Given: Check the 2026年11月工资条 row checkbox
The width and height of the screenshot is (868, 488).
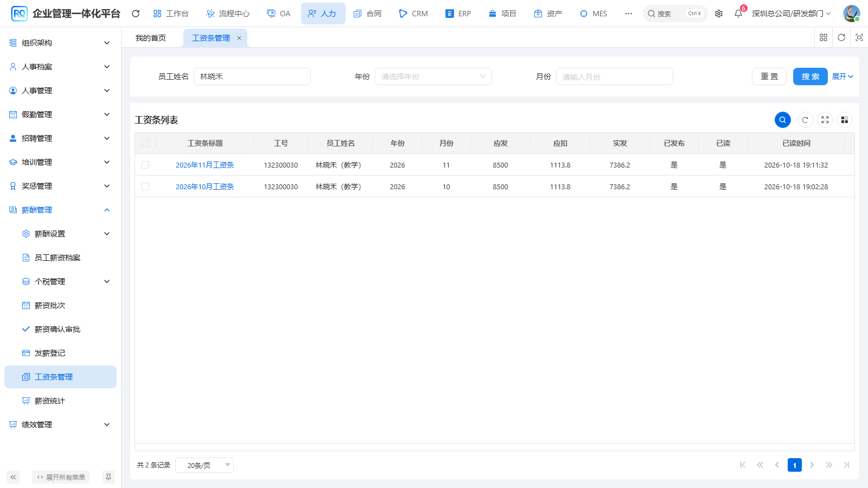Looking at the screenshot, I should click(x=145, y=165).
